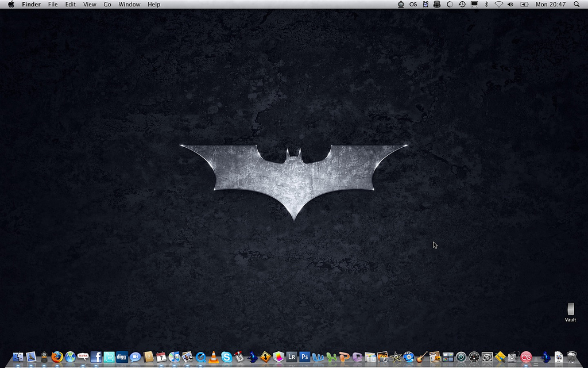Open the top hat menu bar icon
The height and width of the screenshot is (368, 588).
[437, 5]
